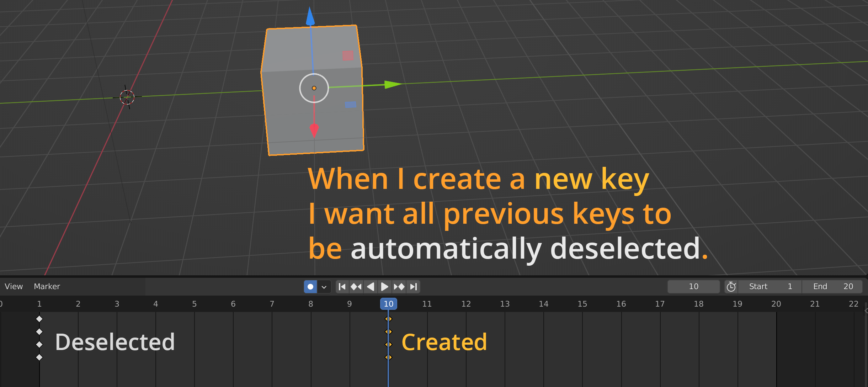
Task: Jump to the start frame
Action: (x=342, y=287)
